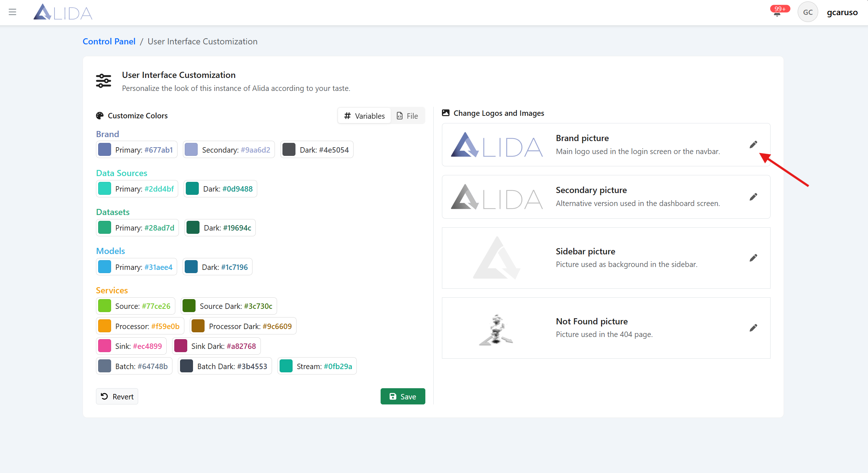The width and height of the screenshot is (868, 473).
Task: Pick the Brand Primary color swatch #677ab1
Action: pos(105,149)
